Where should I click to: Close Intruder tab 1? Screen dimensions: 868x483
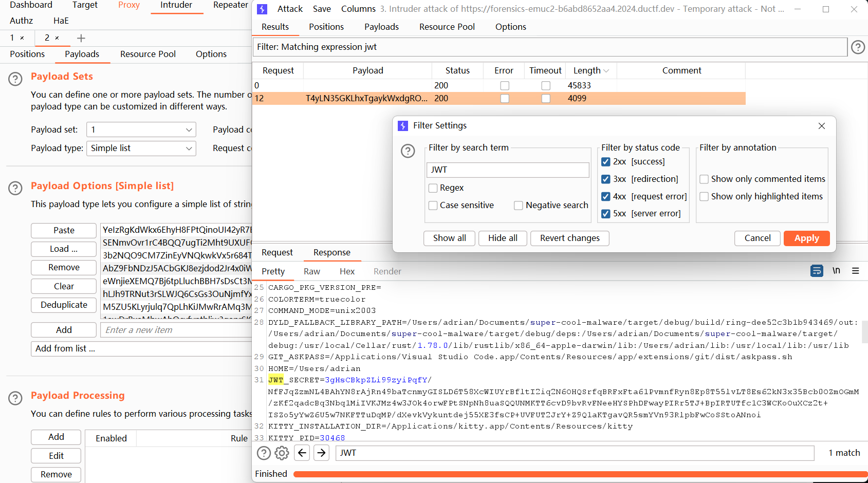(x=22, y=38)
